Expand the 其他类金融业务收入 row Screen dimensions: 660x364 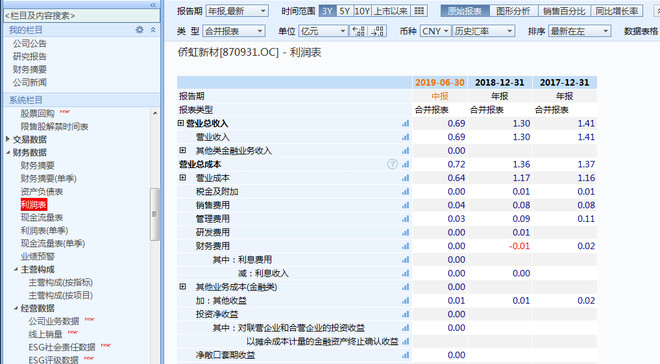coord(183,150)
